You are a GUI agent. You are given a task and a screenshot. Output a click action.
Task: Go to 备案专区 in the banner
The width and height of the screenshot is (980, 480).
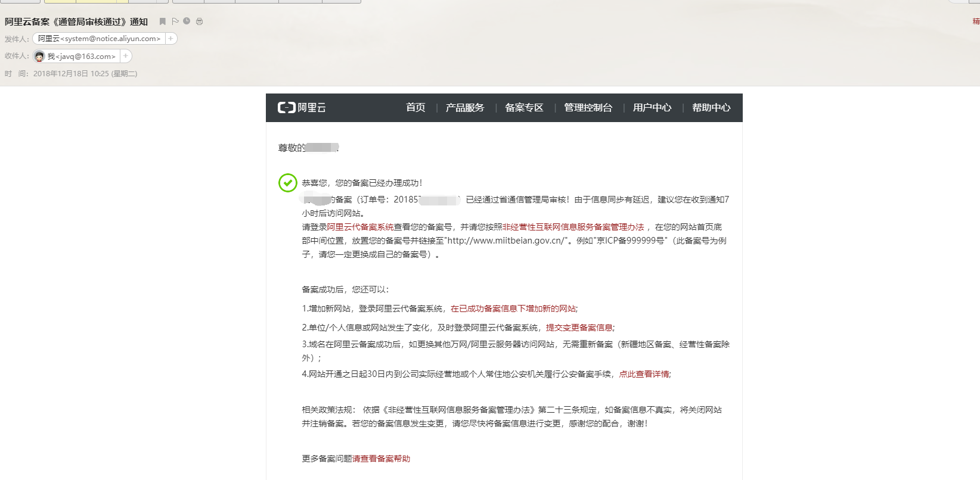coord(524,108)
